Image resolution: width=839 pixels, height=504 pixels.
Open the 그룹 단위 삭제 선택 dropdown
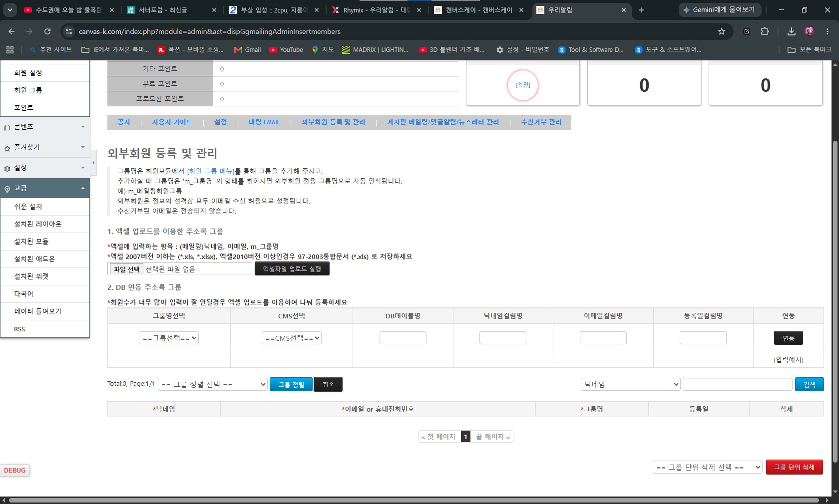[708, 467]
